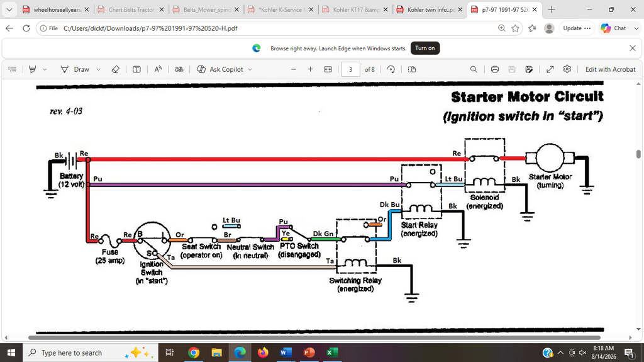Open PowerPoint from taskbar
The width and height of the screenshot is (644, 362).
pyautogui.click(x=309, y=353)
